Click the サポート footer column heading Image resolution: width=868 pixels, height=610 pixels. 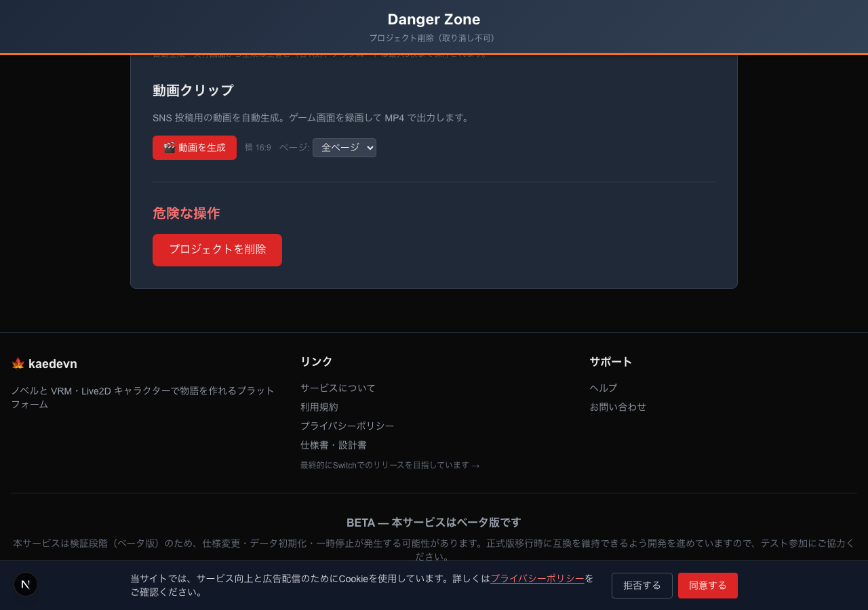(611, 361)
